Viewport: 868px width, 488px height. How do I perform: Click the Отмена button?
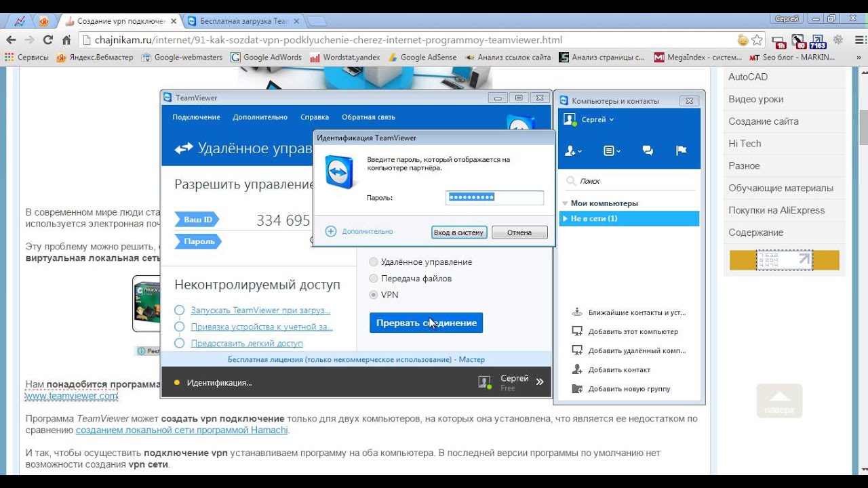519,232
